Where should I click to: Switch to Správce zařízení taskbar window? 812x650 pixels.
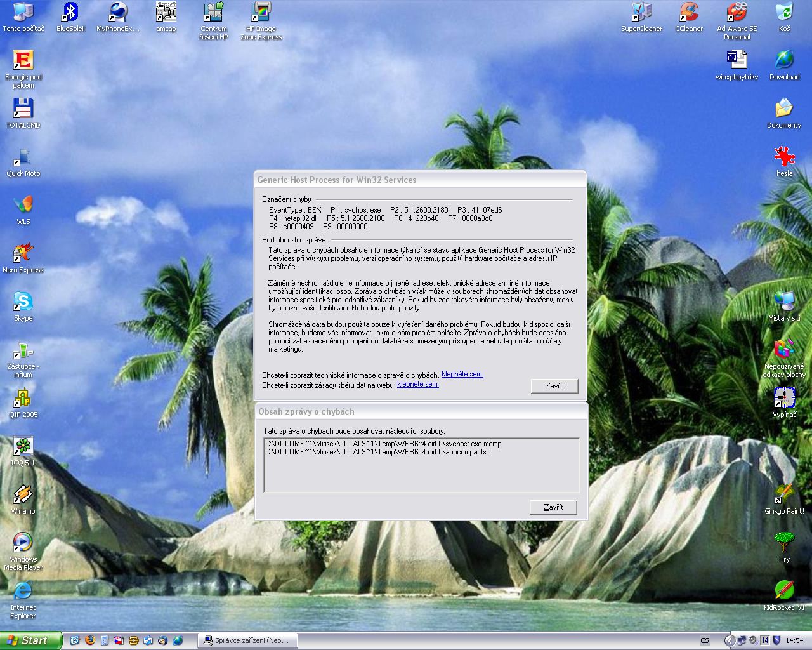[247, 640]
